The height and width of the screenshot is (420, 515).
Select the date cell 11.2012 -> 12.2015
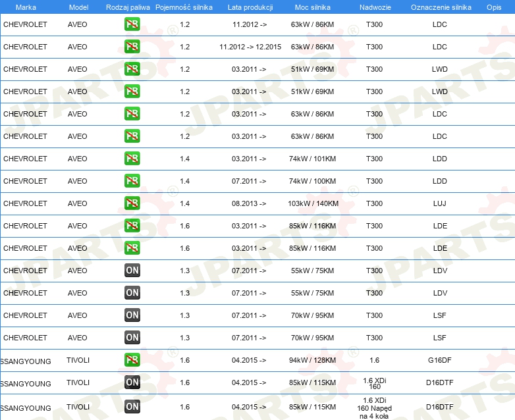pyautogui.click(x=250, y=47)
